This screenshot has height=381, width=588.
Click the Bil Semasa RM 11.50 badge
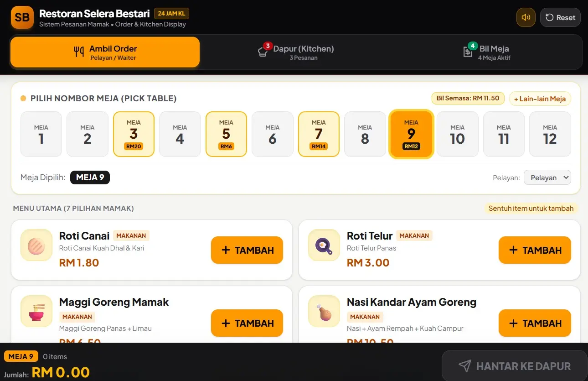click(x=468, y=98)
